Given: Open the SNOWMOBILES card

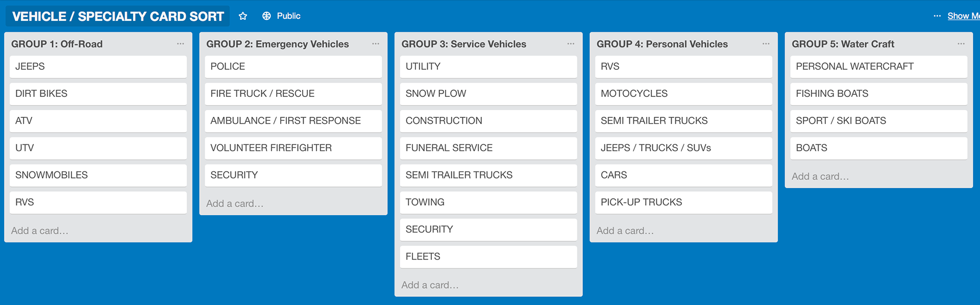Looking at the screenshot, I should pos(98,175).
